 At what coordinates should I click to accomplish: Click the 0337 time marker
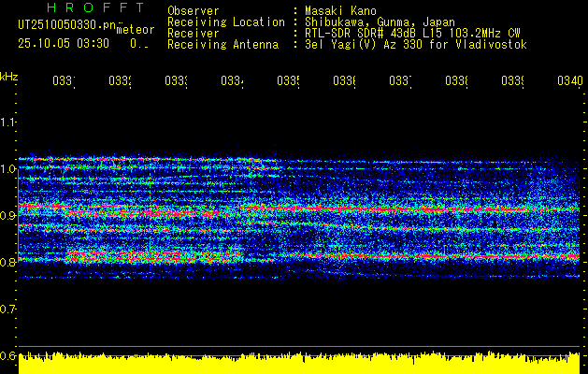tap(400, 81)
